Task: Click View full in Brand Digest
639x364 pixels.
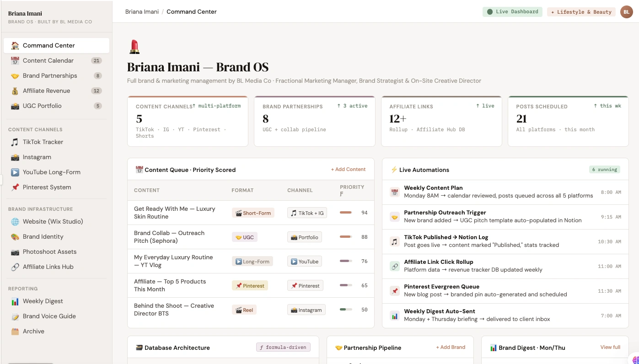Action: coord(610,348)
